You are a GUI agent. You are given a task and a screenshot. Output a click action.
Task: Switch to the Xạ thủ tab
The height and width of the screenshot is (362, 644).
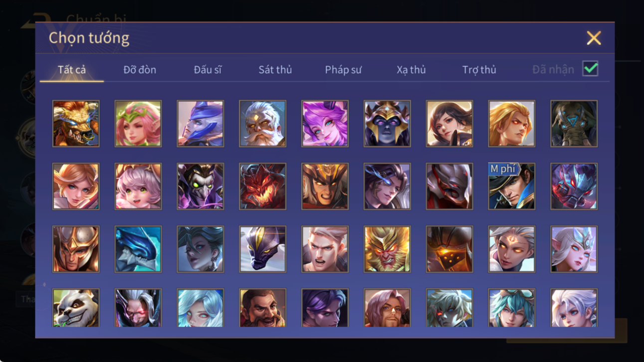411,70
